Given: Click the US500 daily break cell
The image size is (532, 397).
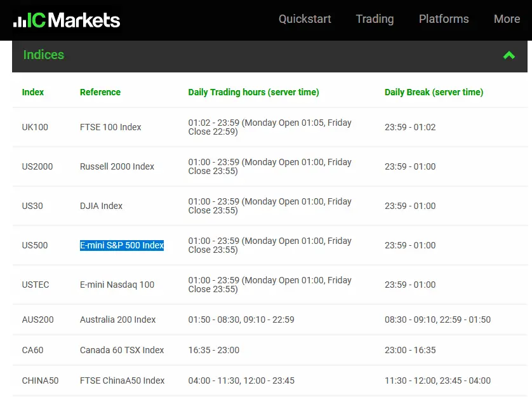Looking at the screenshot, I should coord(410,245).
